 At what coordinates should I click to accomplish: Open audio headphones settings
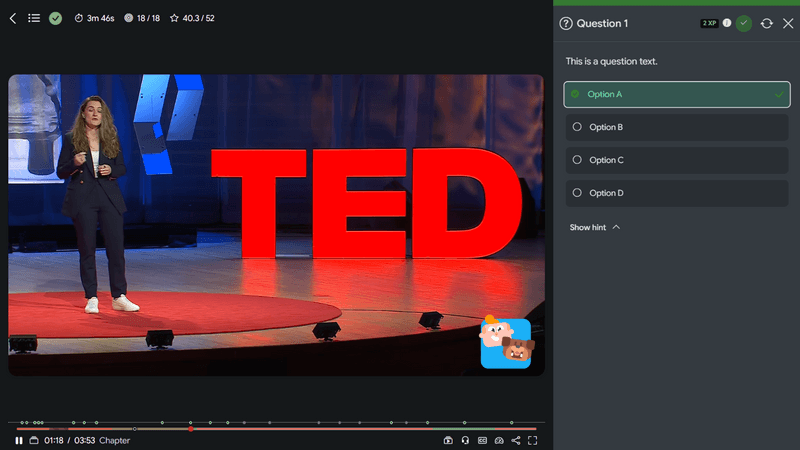click(x=465, y=440)
